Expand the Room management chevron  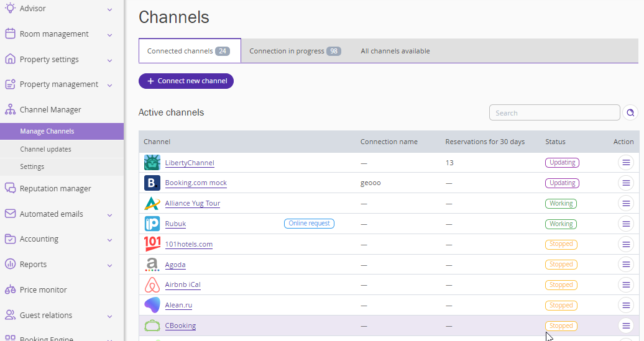109,35
